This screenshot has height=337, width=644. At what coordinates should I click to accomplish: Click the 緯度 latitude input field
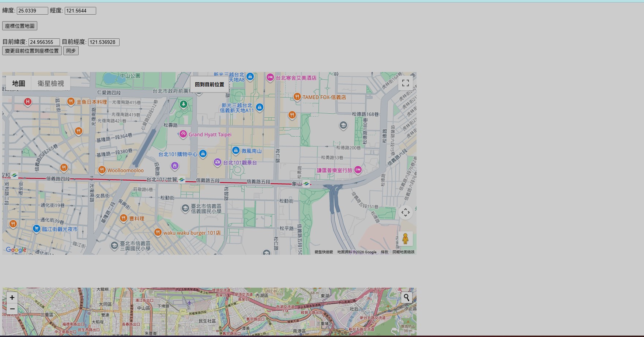tap(32, 11)
